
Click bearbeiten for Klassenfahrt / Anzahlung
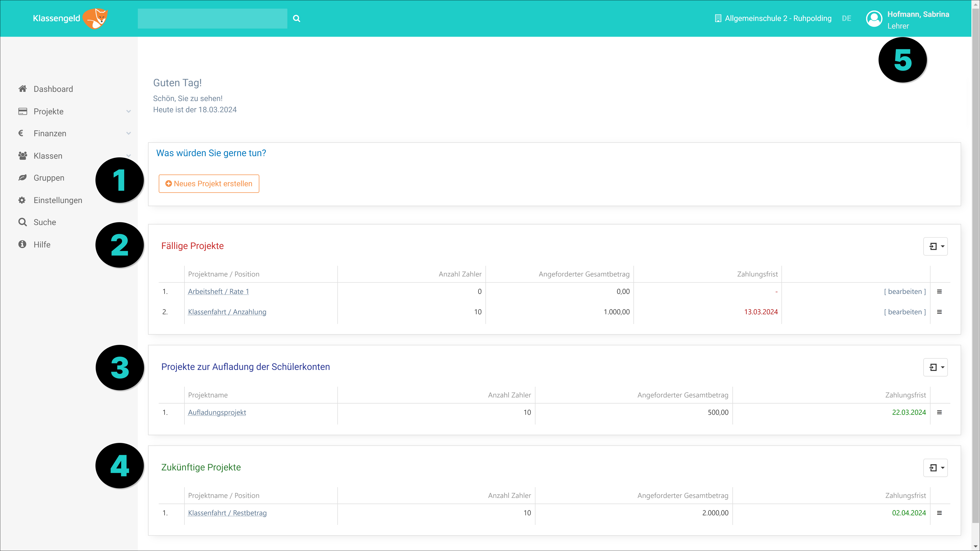click(905, 312)
